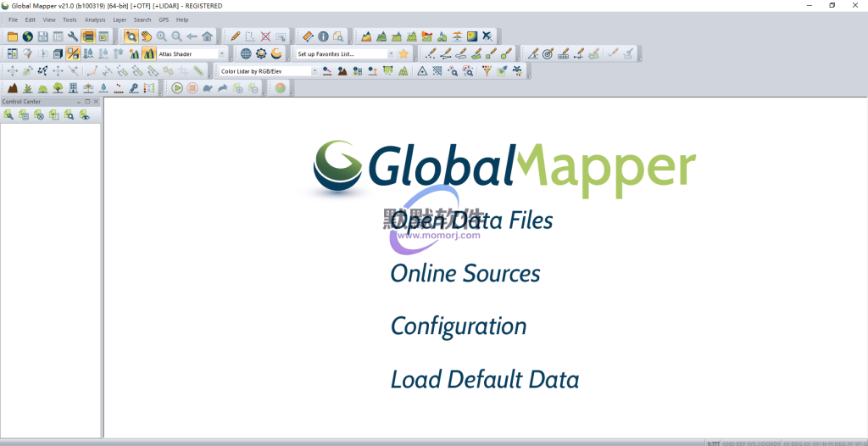Click the globe online sources icon
This screenshot has height=446, width=868.
point(27,36)
